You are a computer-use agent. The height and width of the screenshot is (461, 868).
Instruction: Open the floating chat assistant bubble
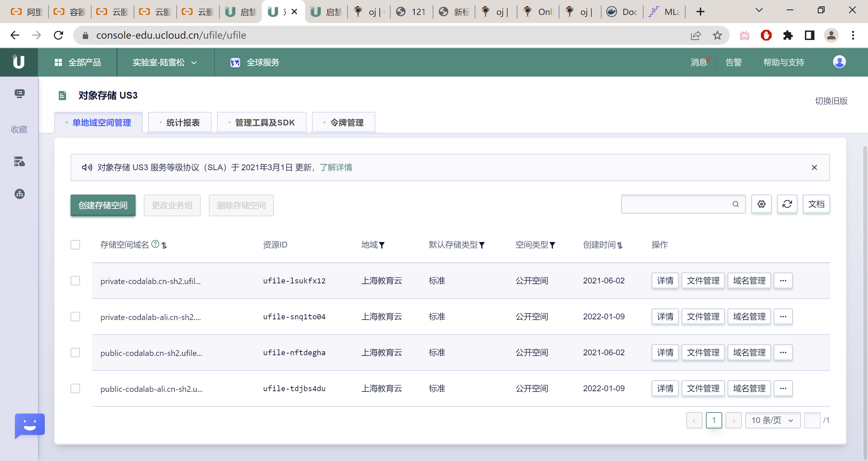pos(30,426)
